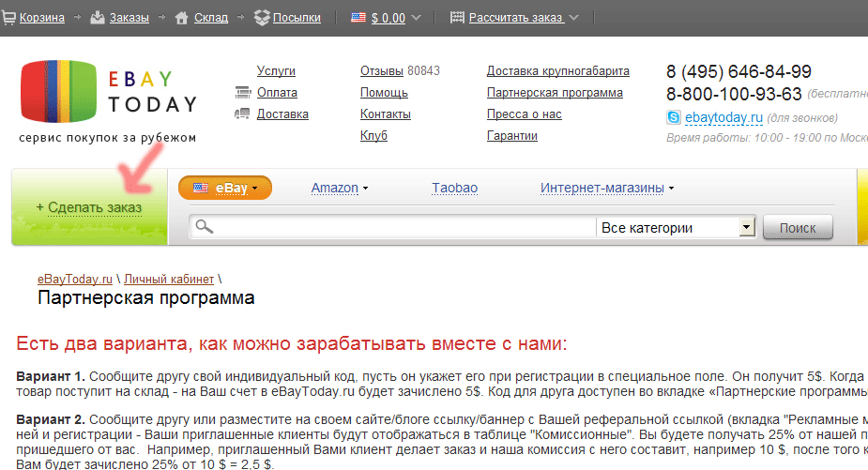
Task: Click the red heading Есть два варианта
Action: [x=292, y=343]
